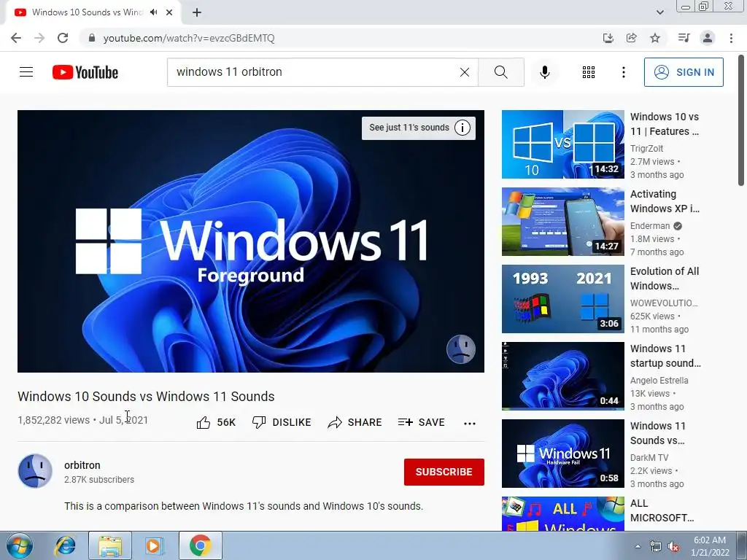Save video to a playlist
747x560 pixels.
(422, 422)
